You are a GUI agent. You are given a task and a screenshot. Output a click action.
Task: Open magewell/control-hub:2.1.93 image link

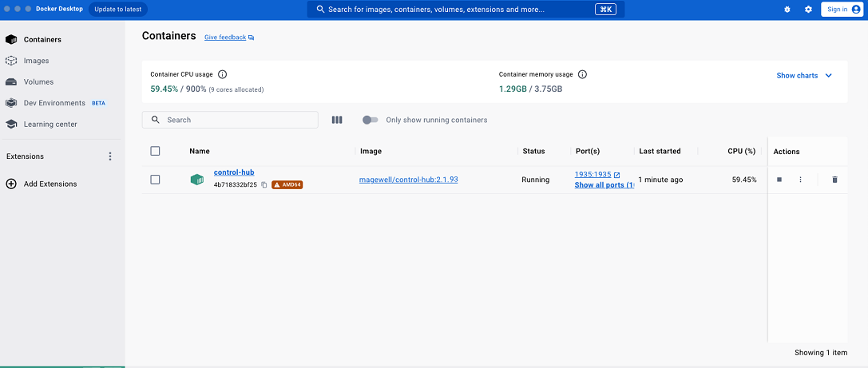pos(409,180)
